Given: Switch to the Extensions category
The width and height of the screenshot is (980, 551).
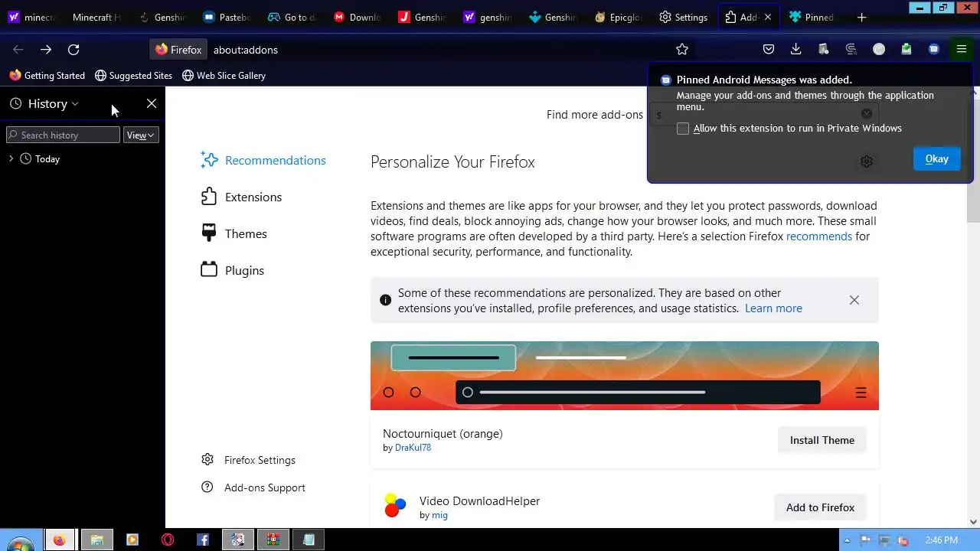Looking at the screenshot, I should [241, 197].
